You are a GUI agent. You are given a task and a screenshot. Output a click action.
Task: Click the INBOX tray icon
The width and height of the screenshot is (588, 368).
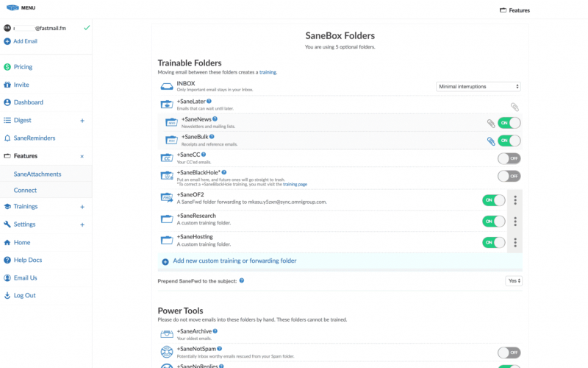[x=167, y=86]
